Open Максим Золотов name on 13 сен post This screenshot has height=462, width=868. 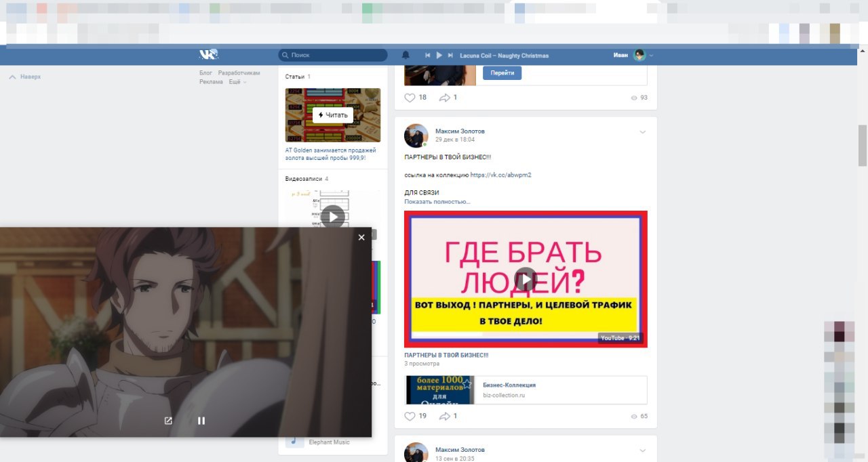click(460, 450)
